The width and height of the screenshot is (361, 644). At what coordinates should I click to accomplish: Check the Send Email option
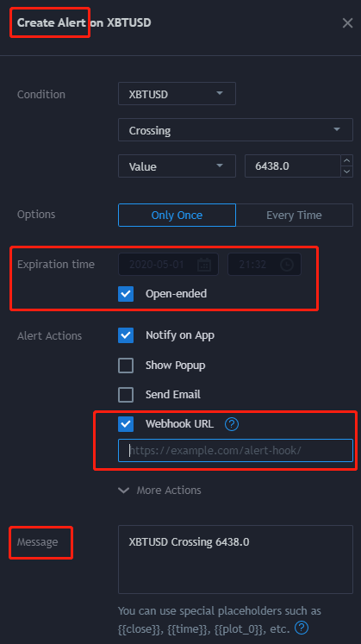pos(126,395)
